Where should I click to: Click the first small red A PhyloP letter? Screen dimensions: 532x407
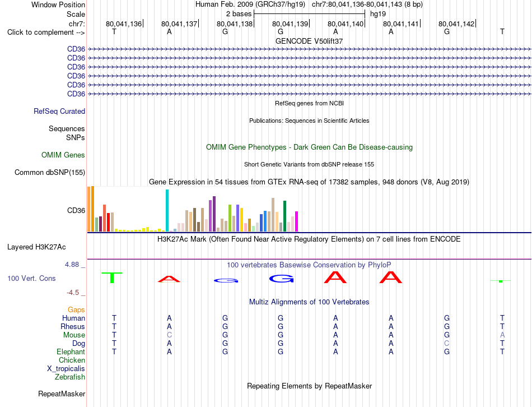169,279
